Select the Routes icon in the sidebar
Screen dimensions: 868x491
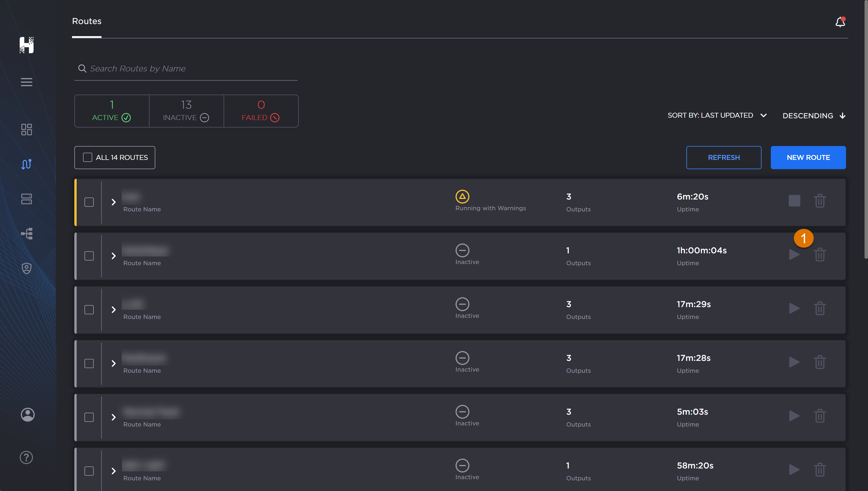(26, 164)
